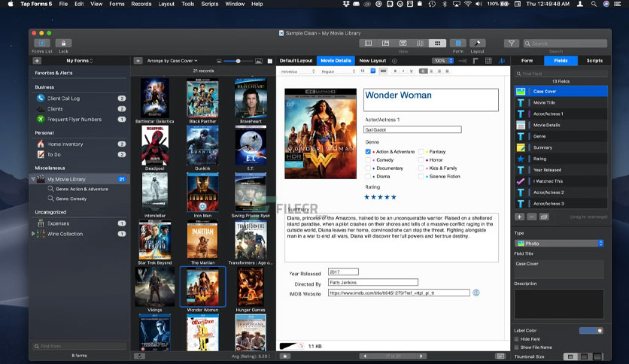The width and height of the screenshot is (629, 364).
Task: Open Arrange by Case Cover dropdown
Action: pos(172,61)
